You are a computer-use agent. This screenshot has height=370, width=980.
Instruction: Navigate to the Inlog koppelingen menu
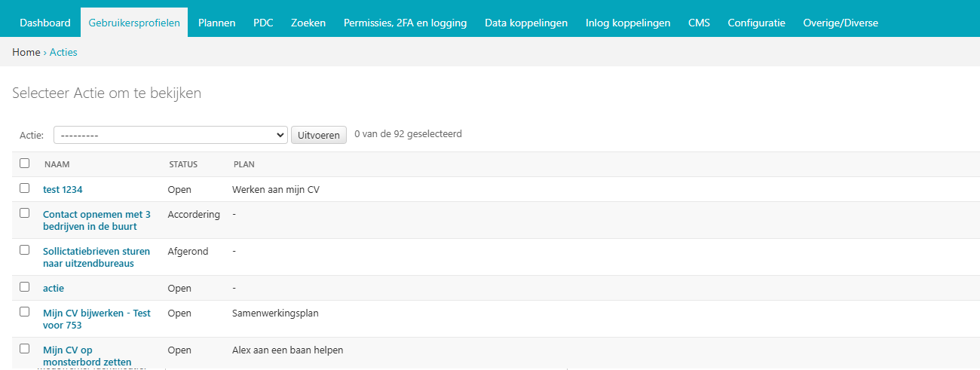[628, 23]
